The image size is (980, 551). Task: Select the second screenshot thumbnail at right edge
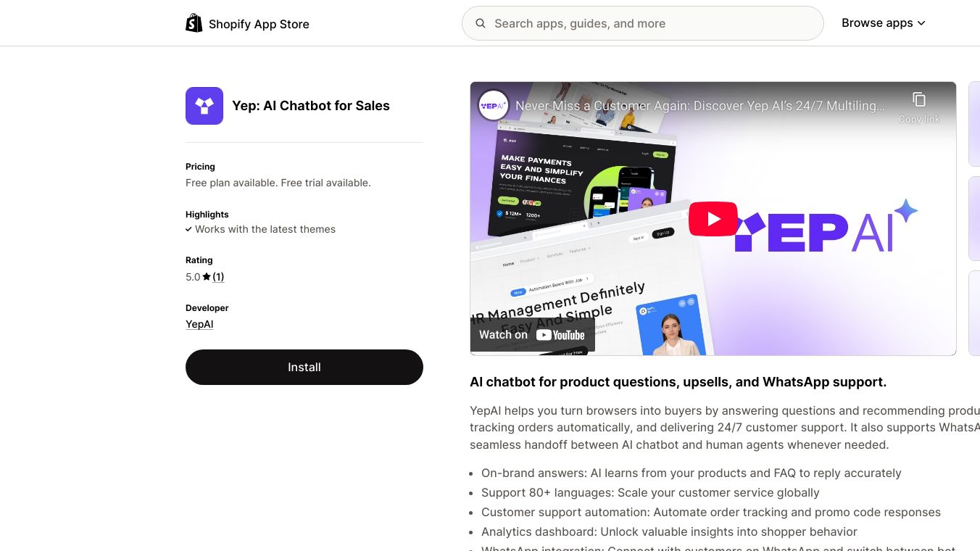[974, 218]
